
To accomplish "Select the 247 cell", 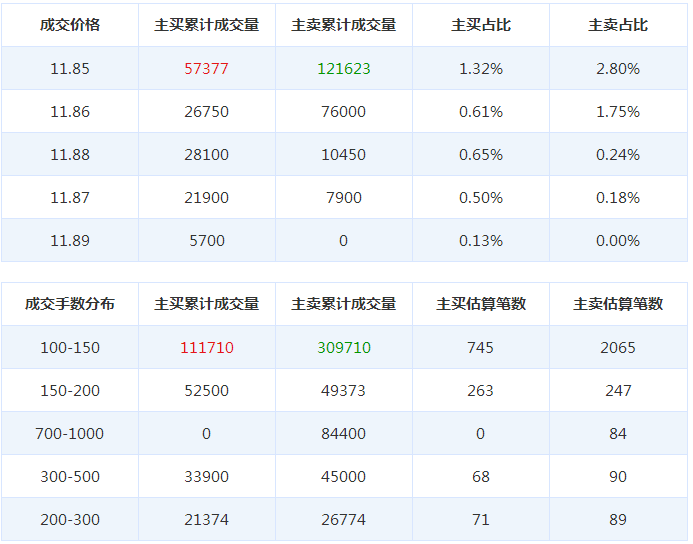I will point(618,391).
